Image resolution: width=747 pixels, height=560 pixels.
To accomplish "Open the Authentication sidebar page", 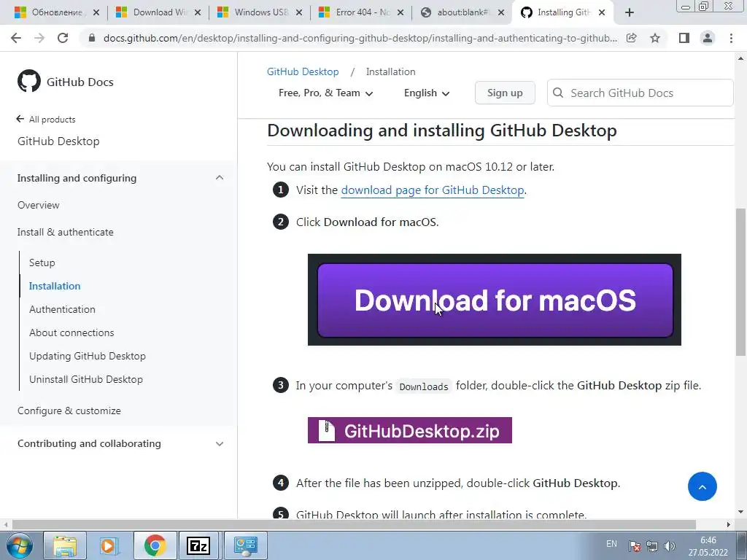I will [x=63, y=309].
